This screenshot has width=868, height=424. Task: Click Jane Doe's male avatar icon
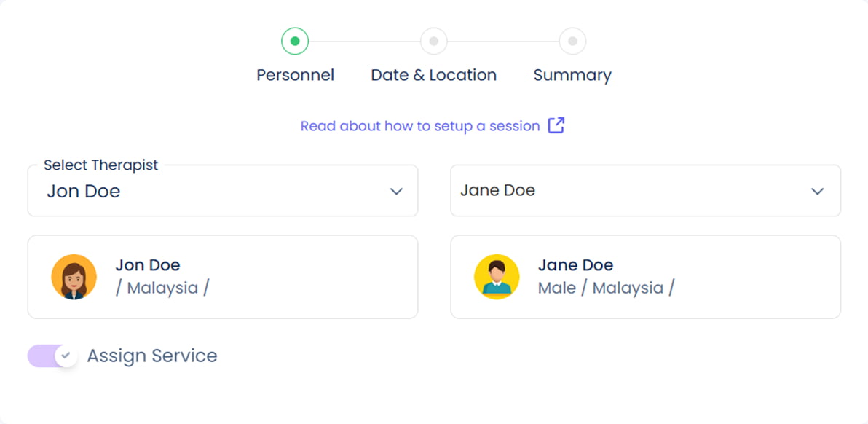[497, 277]
